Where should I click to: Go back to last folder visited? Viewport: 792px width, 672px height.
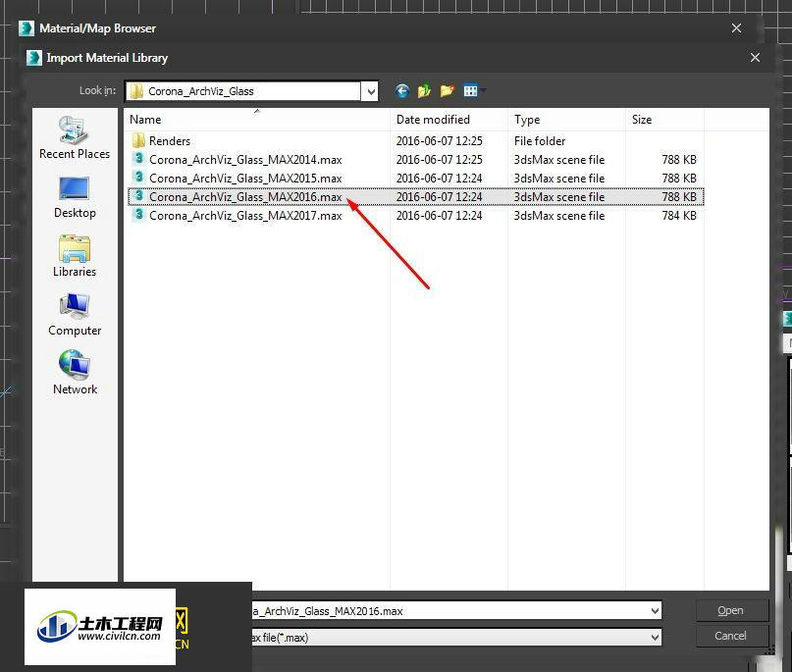[402, 91]
